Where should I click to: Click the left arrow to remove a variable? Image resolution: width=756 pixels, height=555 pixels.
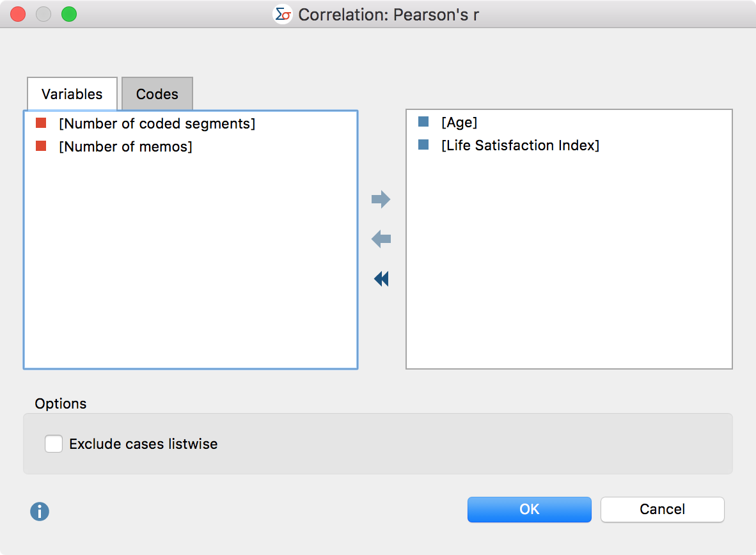coord(381,239)
